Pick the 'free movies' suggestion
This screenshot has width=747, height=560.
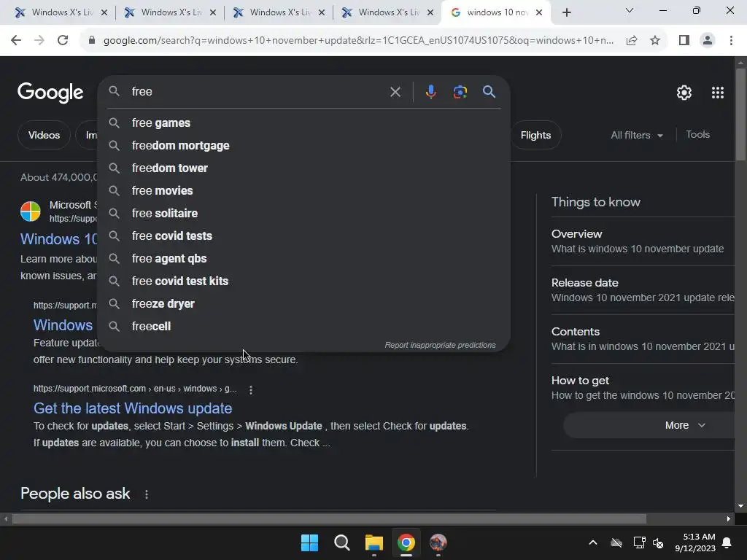coord(304,191)
